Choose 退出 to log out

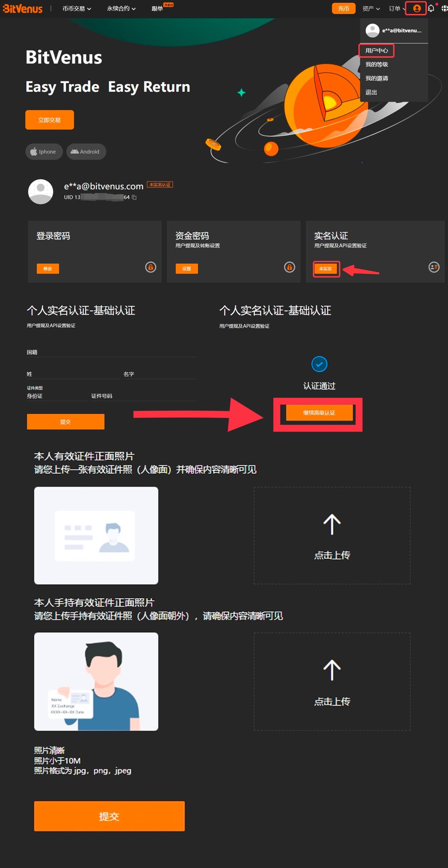tap(371, 93)
